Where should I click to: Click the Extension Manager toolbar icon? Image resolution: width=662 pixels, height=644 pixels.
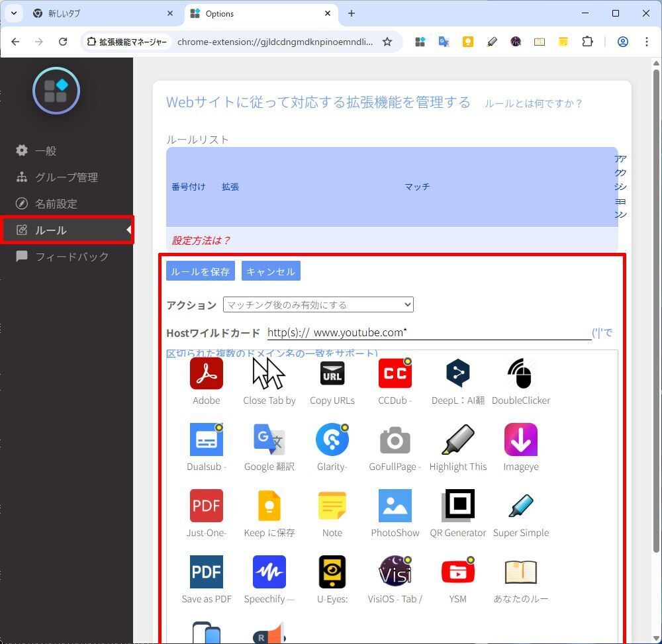click(x=420, y=42)
